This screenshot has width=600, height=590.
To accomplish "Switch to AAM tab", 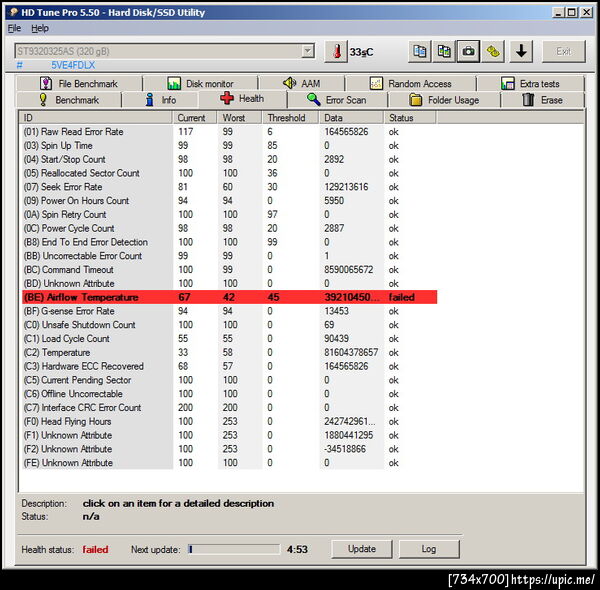I will [x=302, y=83].
